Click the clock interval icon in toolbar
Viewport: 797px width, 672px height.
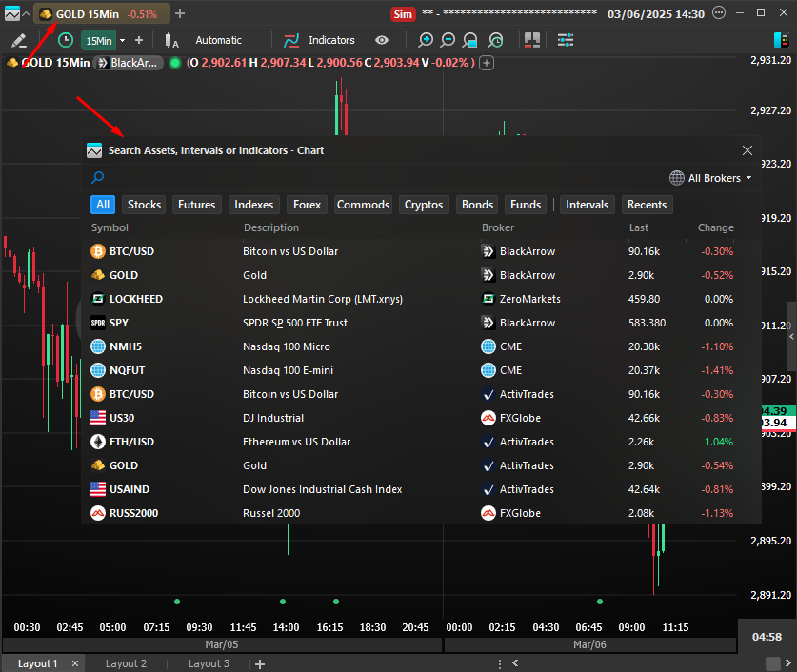pyautogui.click(x=65, y=40)
